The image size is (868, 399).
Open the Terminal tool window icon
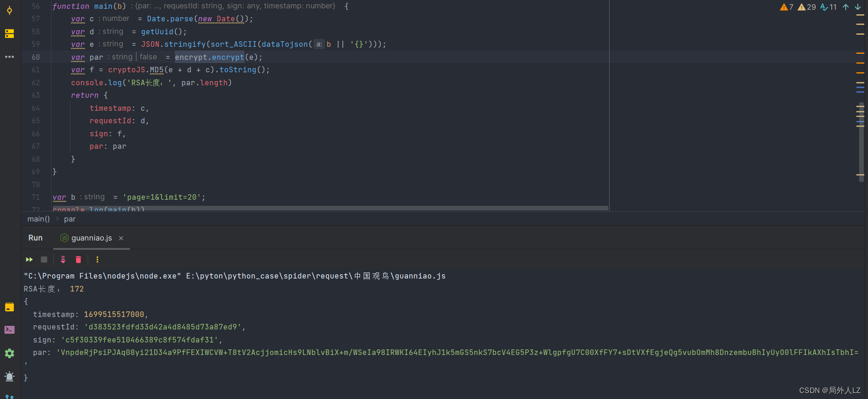click(9, 330)
